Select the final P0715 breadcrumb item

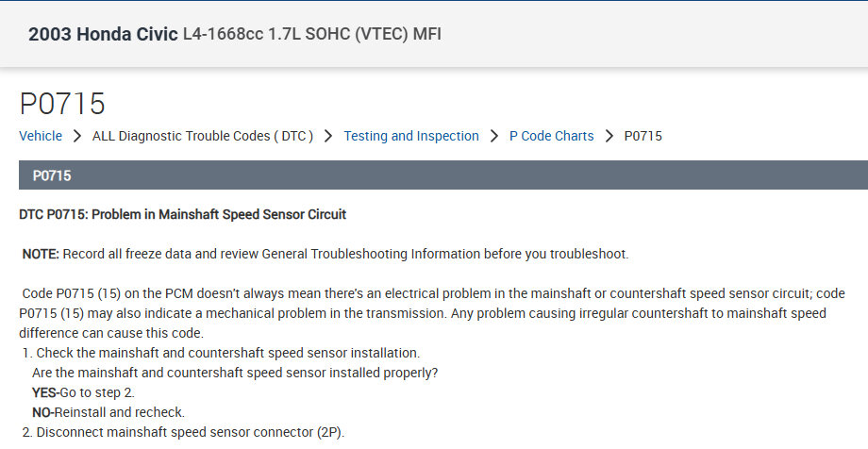(643, 136)
